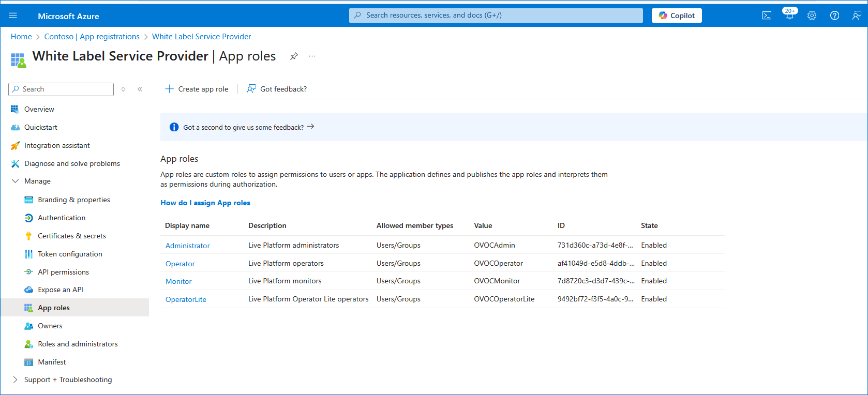The image size is (868, 395).
Task: Open Certificates & secrets menu item
Action: tap(71, 236)
